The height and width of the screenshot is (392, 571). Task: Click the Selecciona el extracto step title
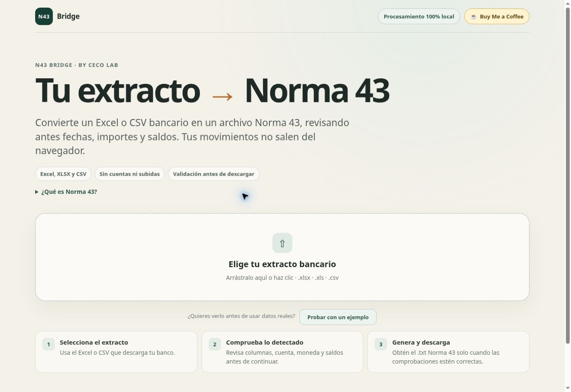(x=94, y=342)
